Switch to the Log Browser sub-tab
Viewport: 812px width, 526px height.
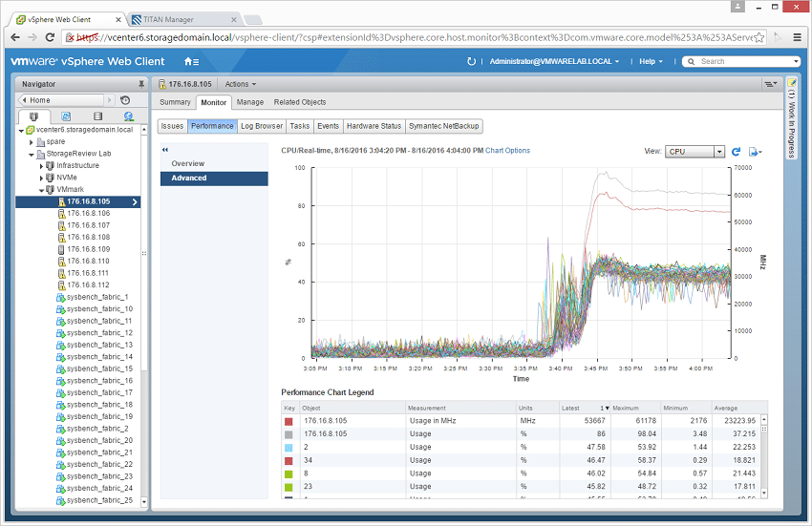tap(262, 126)
